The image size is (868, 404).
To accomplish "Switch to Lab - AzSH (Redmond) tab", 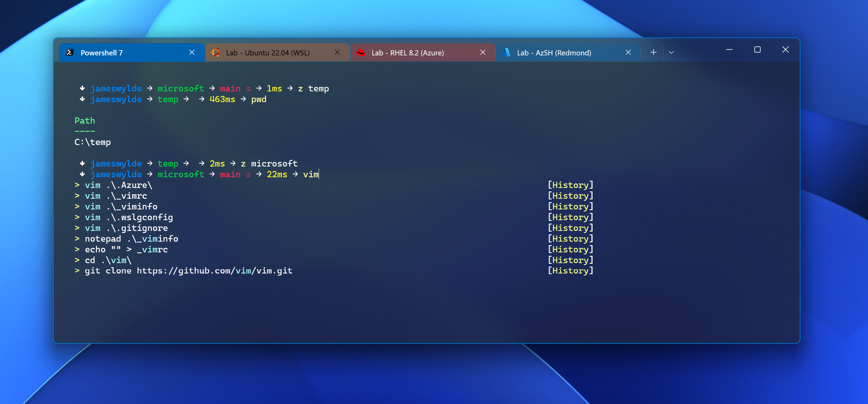I will pyautogui.click(x=554, y=53).
